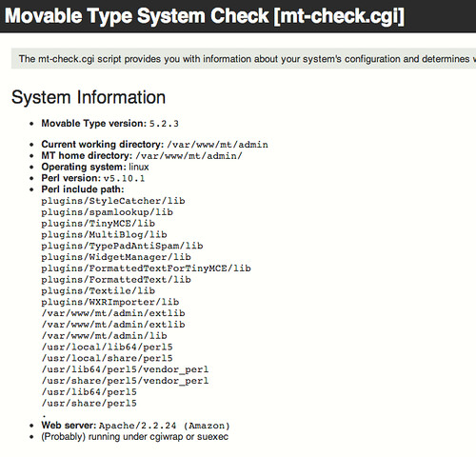Image resolution: width=476 pixels, height=457 pixels.
Task: Select the Operating system: linux entry
Action: pos(95,167)
